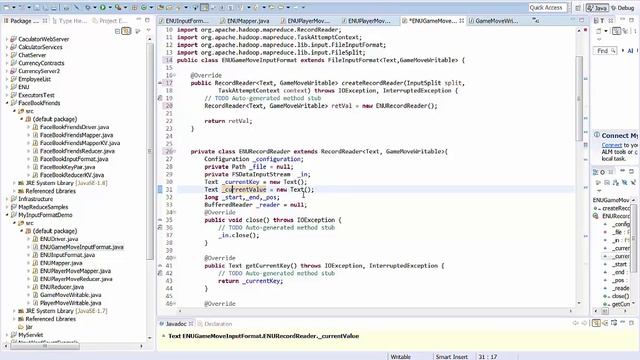
Task: Click the Save icon in the toolbar
Action: point(37,7)
